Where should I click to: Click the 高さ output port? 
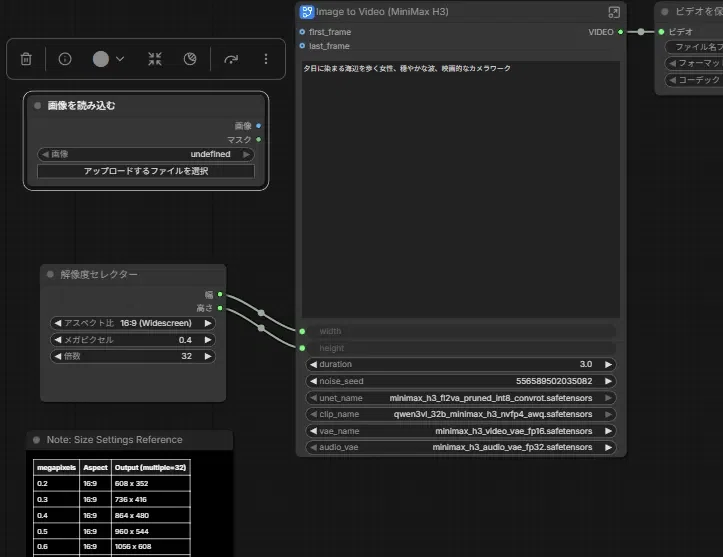point(220,308)
